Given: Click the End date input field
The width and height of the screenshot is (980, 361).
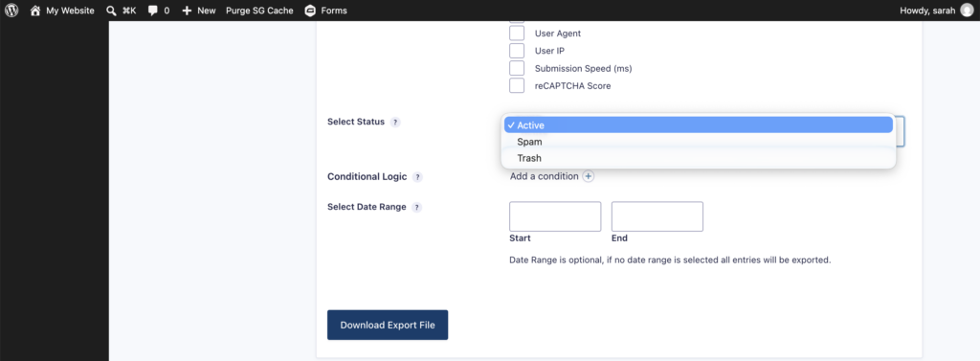Looking at the screenshot, I should point(657,216).
